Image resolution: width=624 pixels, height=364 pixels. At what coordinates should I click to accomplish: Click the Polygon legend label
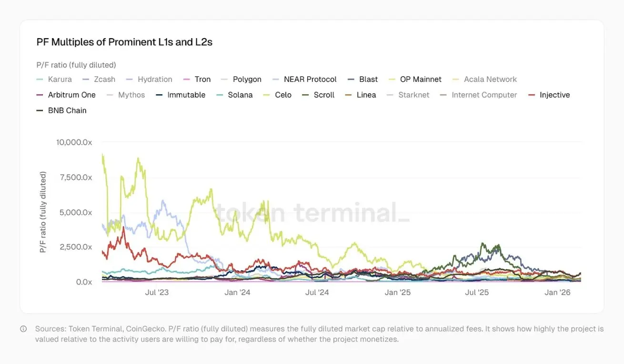tap(247, 79)
